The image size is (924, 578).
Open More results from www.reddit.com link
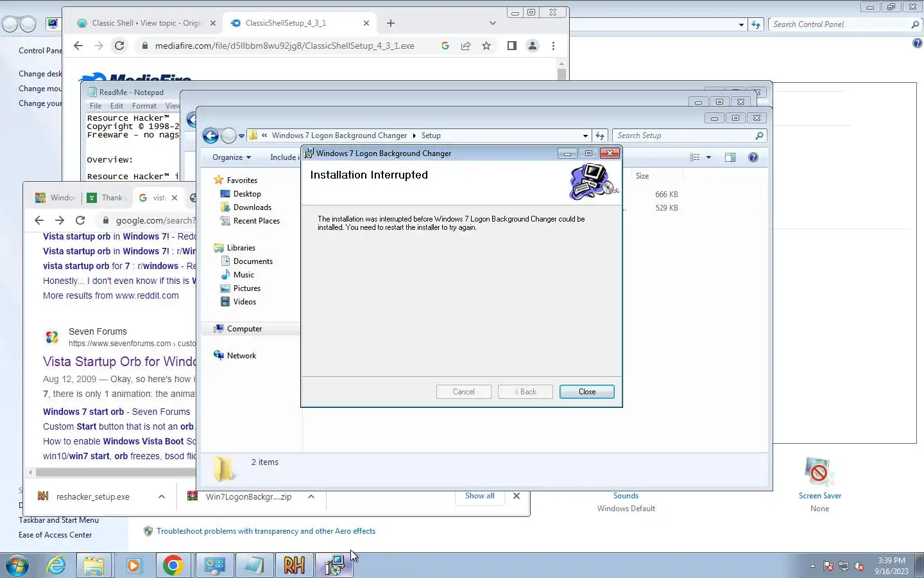tap(111, 295)
